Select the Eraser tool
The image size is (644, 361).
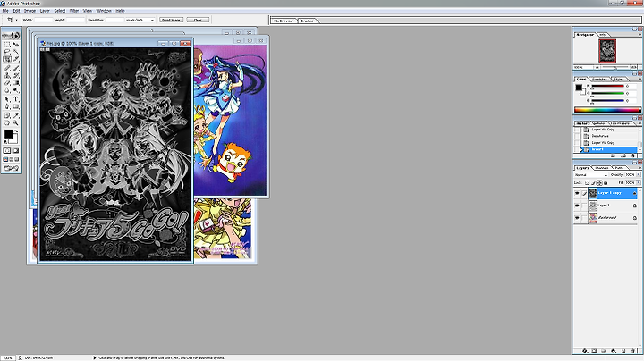[7, 83]
